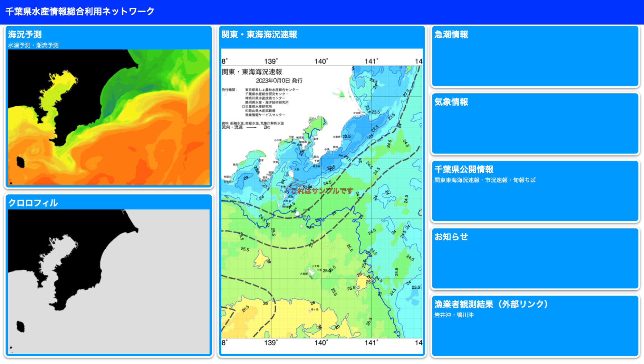Open the 気象情報 tile

535,124
